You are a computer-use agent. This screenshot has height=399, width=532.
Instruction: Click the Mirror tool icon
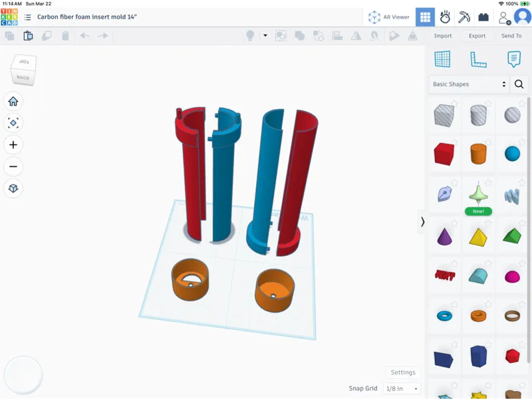[x=356, y=36]
